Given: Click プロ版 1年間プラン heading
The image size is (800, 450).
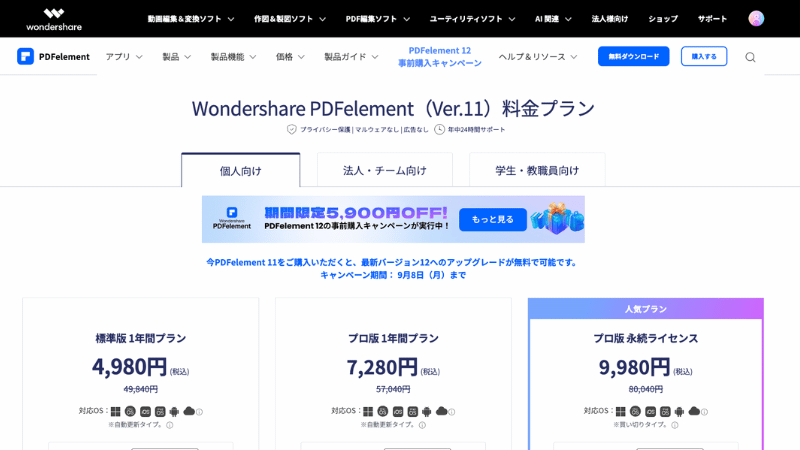Looking at the screenshot, I should 393,338.
